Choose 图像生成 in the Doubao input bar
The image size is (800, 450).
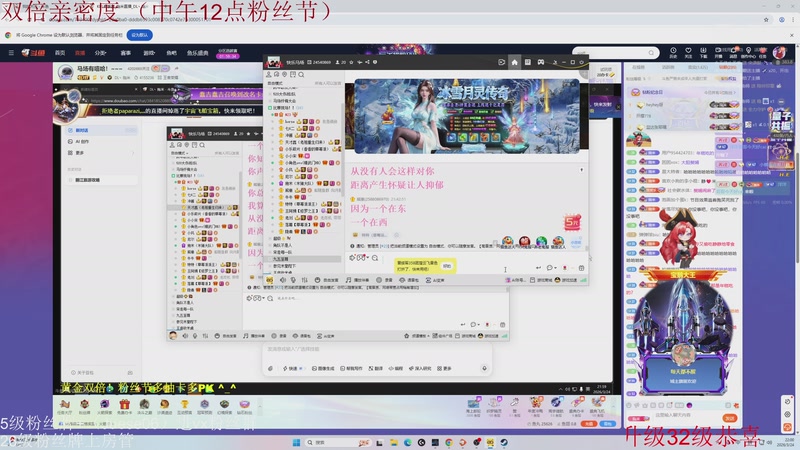point(322,368)
